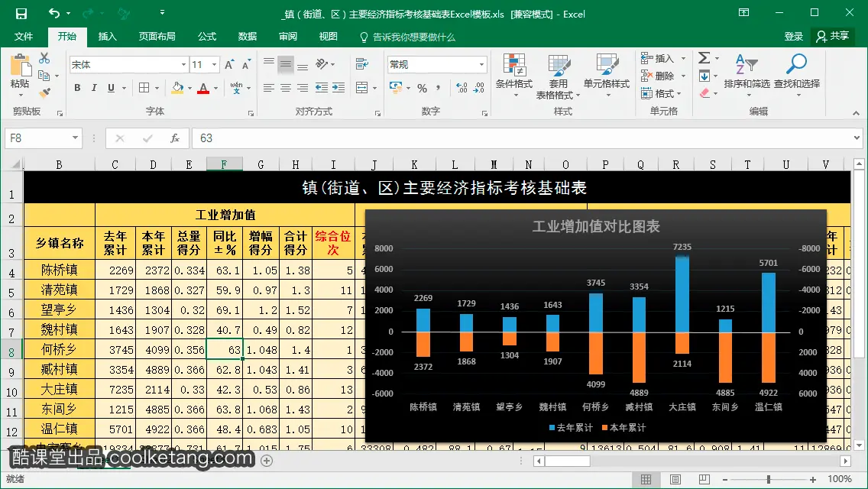Image resolution: width=868 pixels, height=489 pixels.
Task: Switch to Normal view in status bar
Action: (646, 480)
